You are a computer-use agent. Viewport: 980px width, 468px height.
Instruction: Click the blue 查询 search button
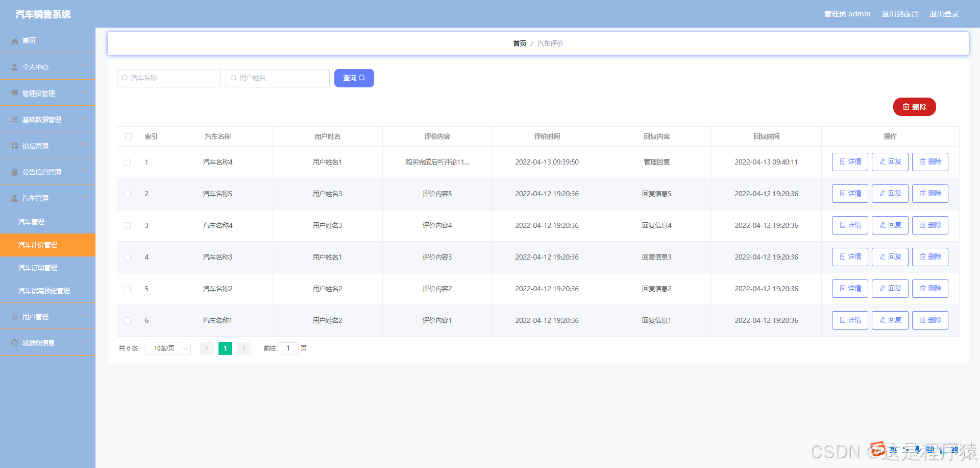pyautogui.click(x=354, y=78)
